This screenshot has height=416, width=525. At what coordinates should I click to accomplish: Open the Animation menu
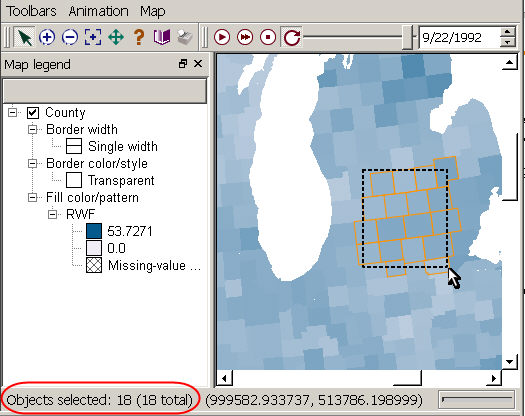pos(98,11)
